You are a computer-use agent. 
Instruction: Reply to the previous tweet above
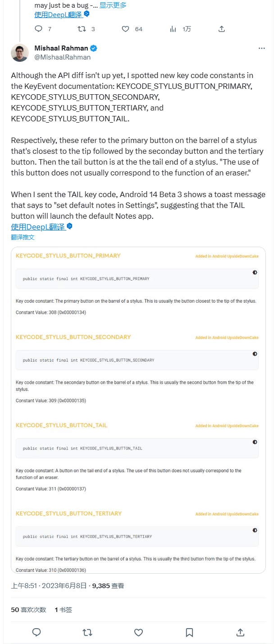tap(39, 29)
